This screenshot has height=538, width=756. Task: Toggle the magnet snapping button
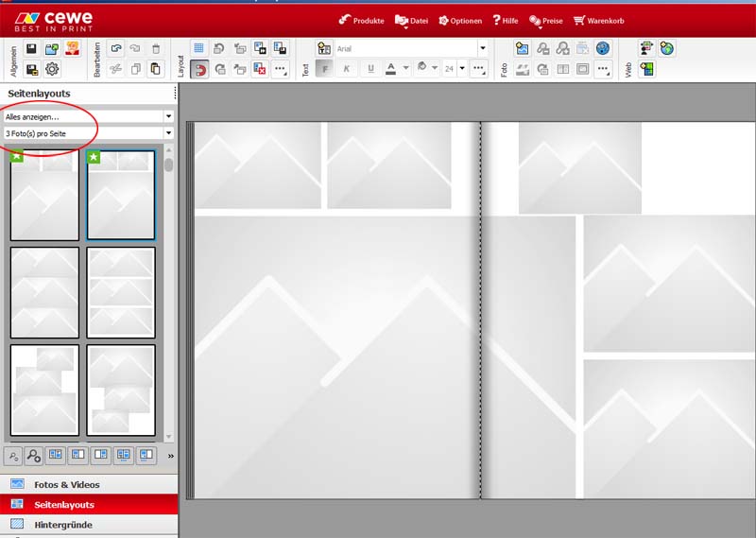pos(198,69)
